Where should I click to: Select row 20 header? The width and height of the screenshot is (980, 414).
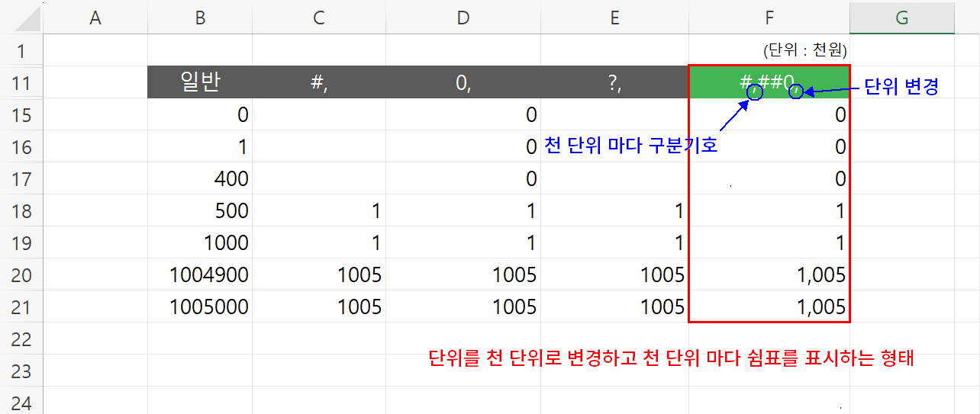click(x=21, y=274)
